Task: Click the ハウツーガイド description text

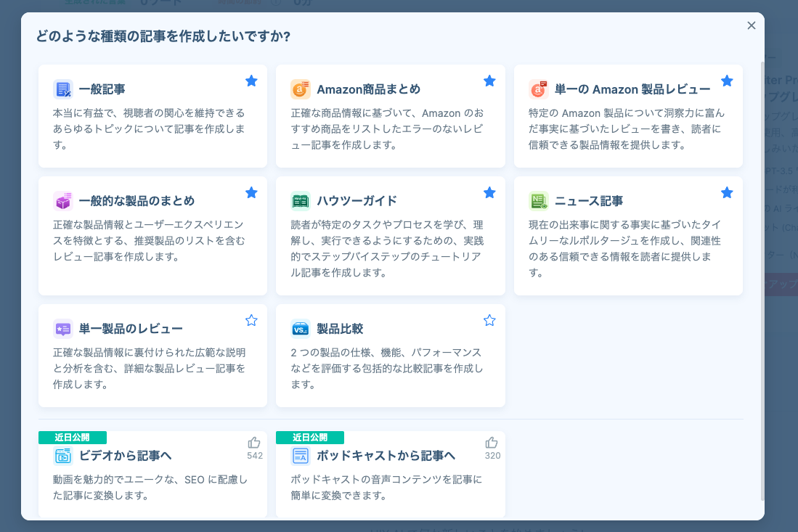Action: click(387, 249)
